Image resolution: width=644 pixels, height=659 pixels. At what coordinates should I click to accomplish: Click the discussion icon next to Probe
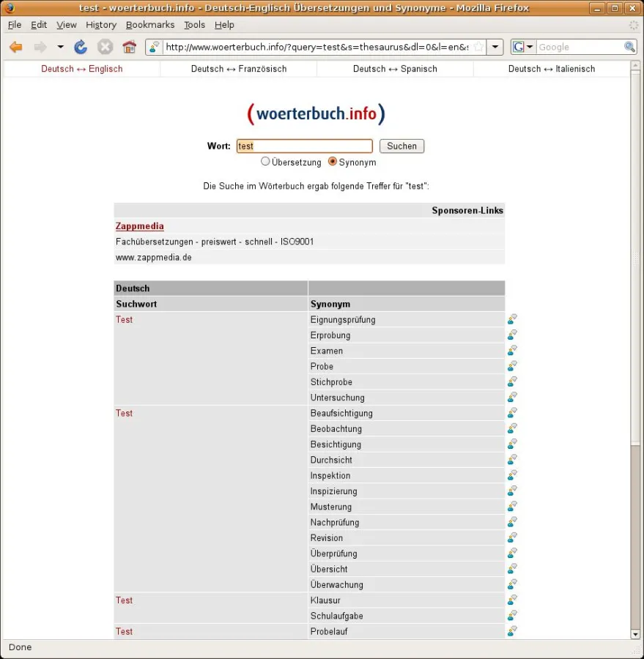coord(511,366)
